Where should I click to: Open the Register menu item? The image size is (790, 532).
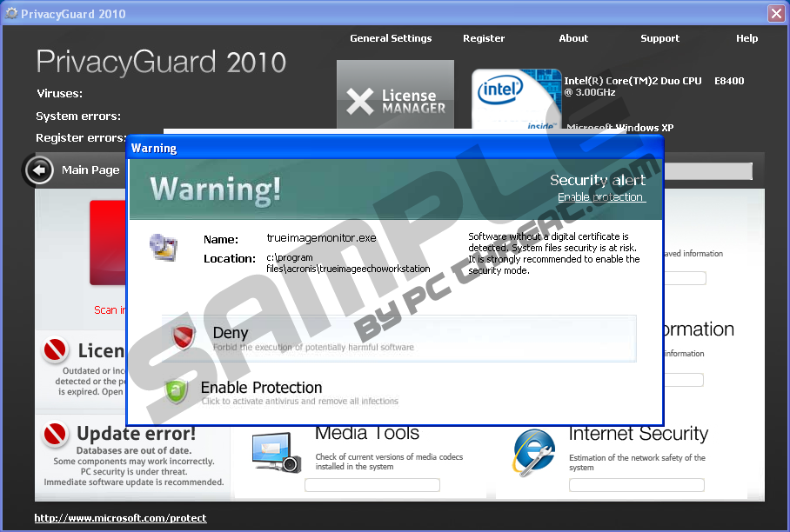(x=484, y=38)
